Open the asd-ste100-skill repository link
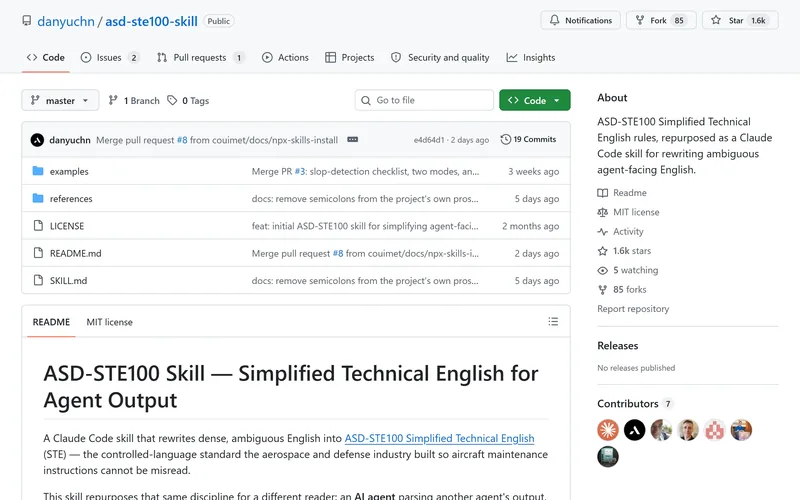Viewport: 800px width, 500px height. (x=151, y=21)
